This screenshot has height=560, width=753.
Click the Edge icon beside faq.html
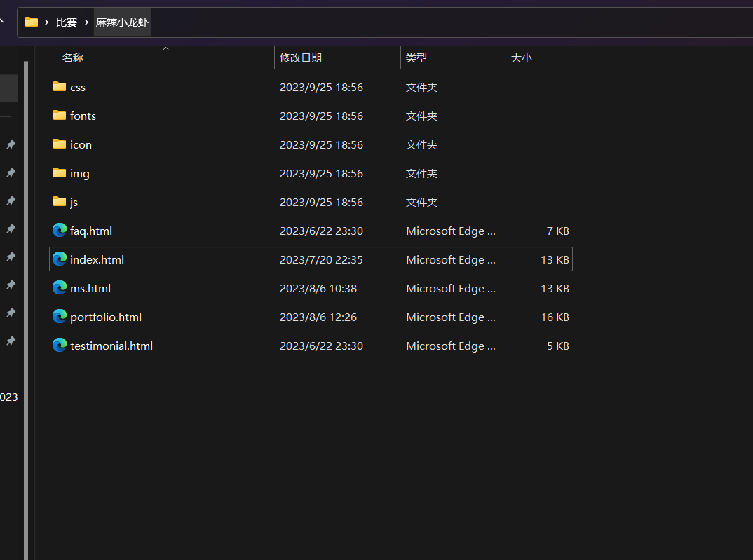click(x=60, y=231)
